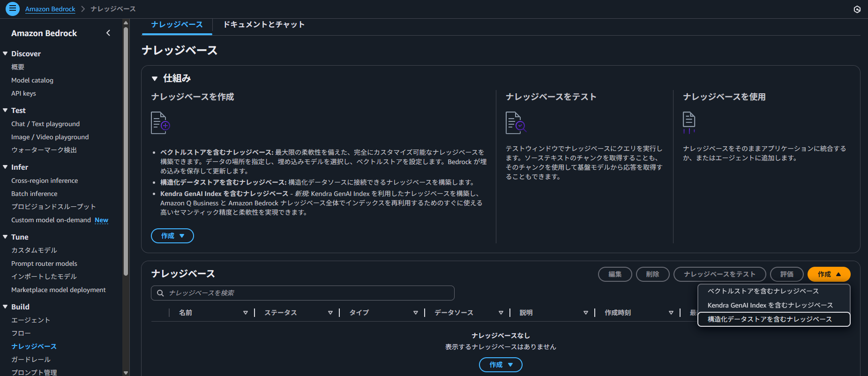Viewport: 868px width, 376px height.
Task: Switch to the ナレッジベース tab
Action: coord(177,25)
